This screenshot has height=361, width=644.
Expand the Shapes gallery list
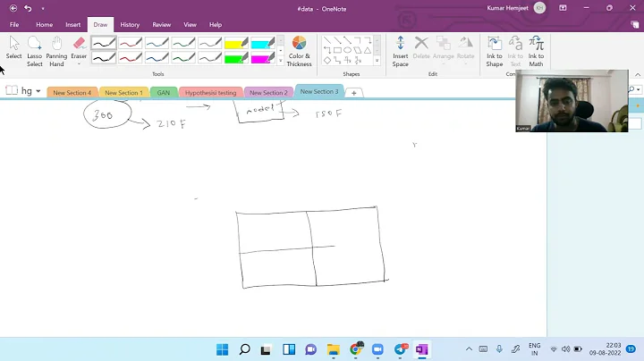[377, 60]
